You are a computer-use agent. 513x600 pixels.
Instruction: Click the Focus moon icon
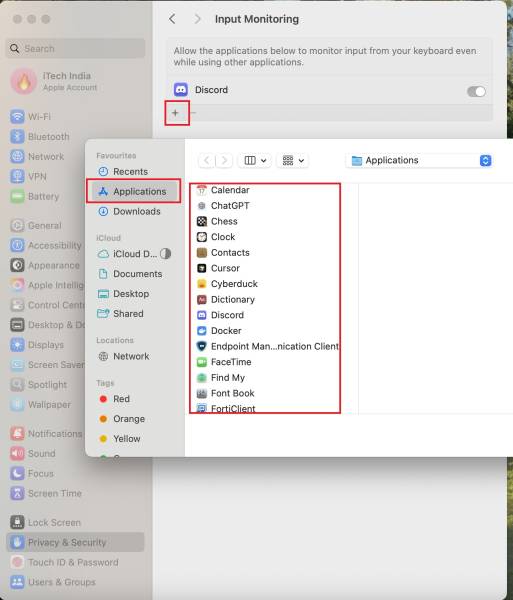[17, 473]
